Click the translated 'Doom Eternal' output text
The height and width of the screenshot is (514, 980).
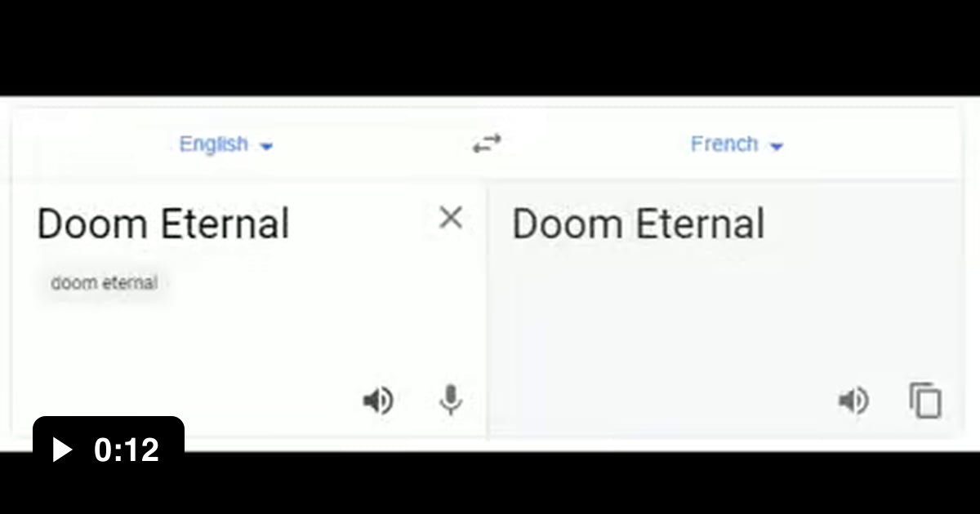(x=638, y=223)
